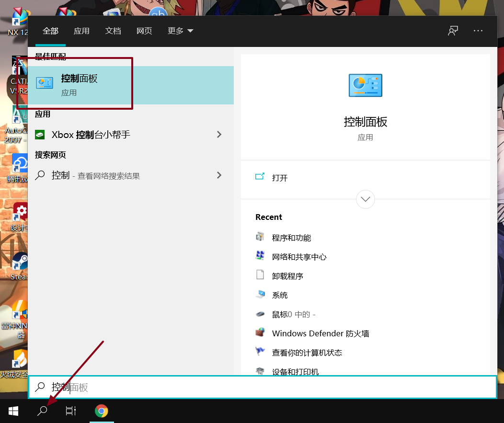Click the large 控制面板 icon in preview pane
The image size is (504, 423).
point(366,85)
